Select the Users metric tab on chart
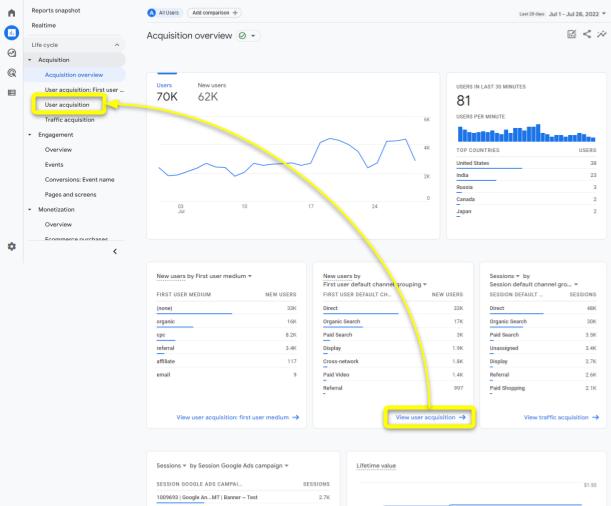The image size is (611, 506). click(x=167, y=92)
